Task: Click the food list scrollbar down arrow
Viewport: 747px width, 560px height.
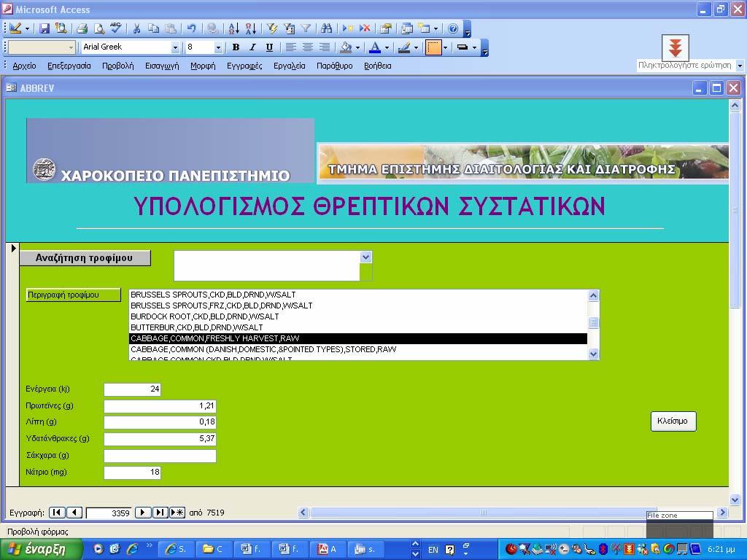Action: tap(593, 354)
